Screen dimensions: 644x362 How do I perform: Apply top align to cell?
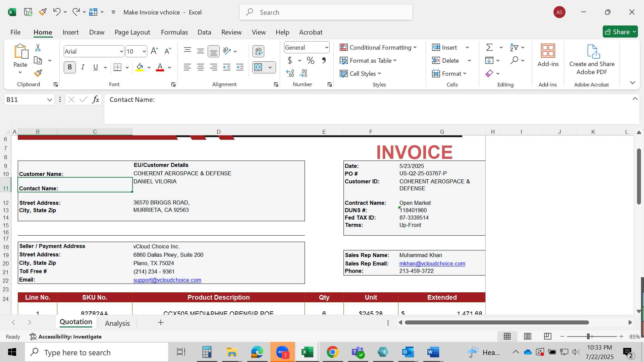[x=187, y=51]
